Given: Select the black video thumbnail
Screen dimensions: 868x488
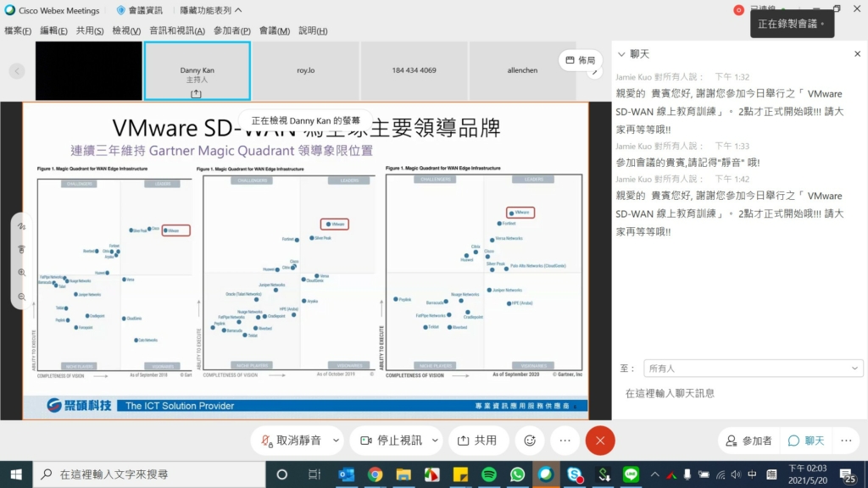Looking at the screenshot, I should click(88, 71).
